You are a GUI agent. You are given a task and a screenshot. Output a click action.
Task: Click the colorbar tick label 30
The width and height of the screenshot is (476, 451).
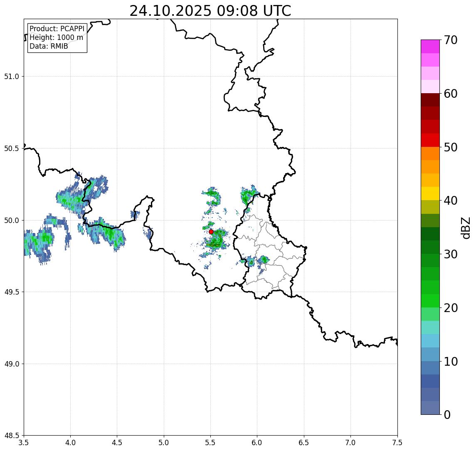click(451, 254)
